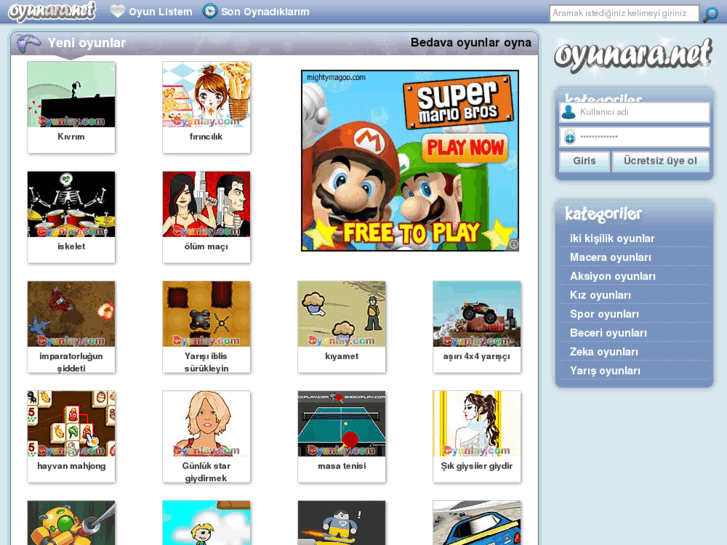Open Yarış oyunları category
This screenshot has width=727, height=545.
pos(605,371)
